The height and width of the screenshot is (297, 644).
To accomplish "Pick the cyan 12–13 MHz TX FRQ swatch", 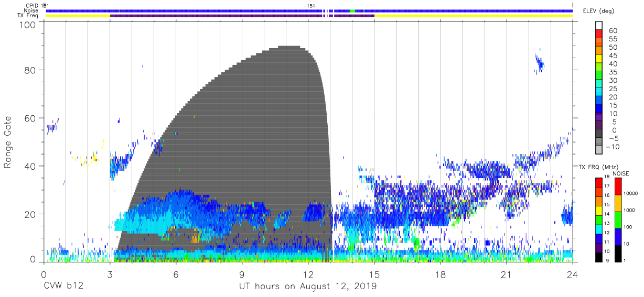I will pos(598,229).
